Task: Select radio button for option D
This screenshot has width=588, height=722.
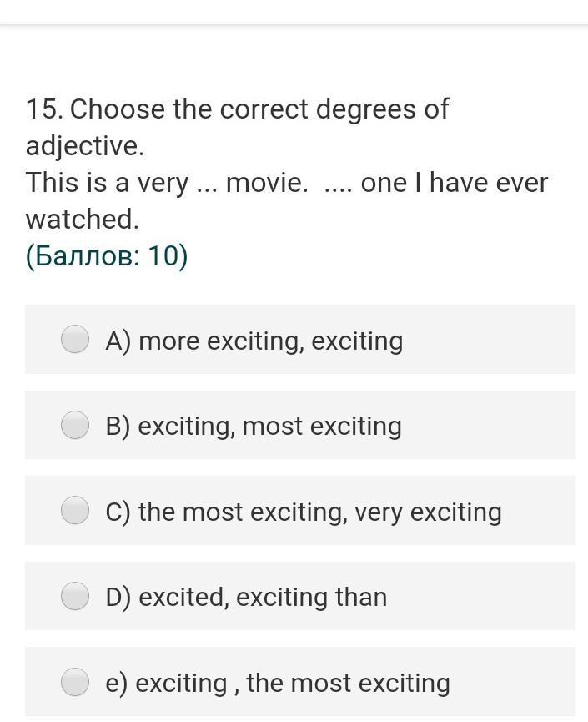Action: (75, 596)
